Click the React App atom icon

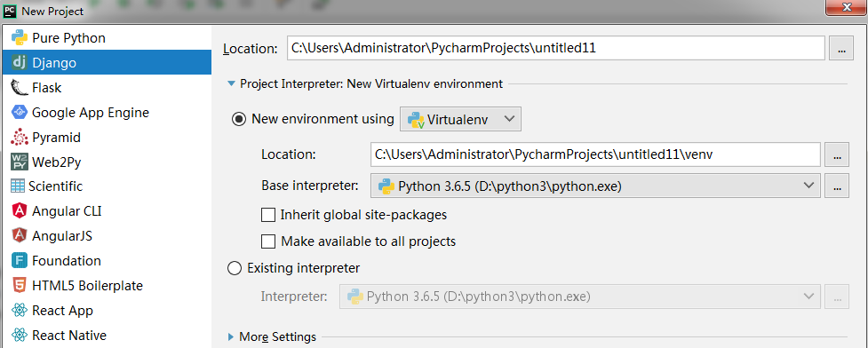click(20, 311)
